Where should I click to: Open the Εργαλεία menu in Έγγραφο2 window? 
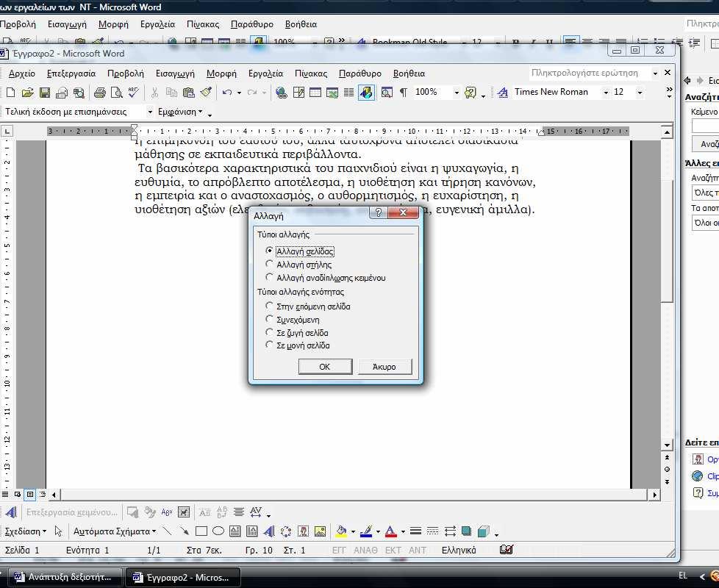265,73
